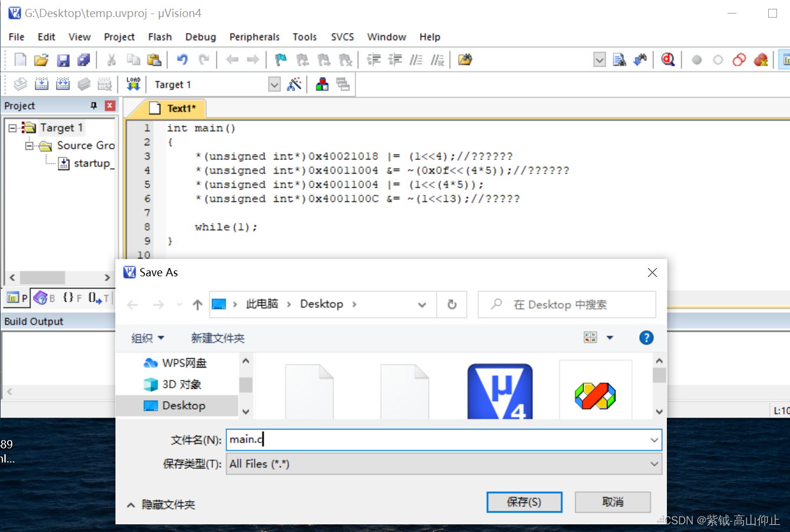Click the LOAD icon to download code to flash
This screenshot has height=532, width=790.
[133, 84]
